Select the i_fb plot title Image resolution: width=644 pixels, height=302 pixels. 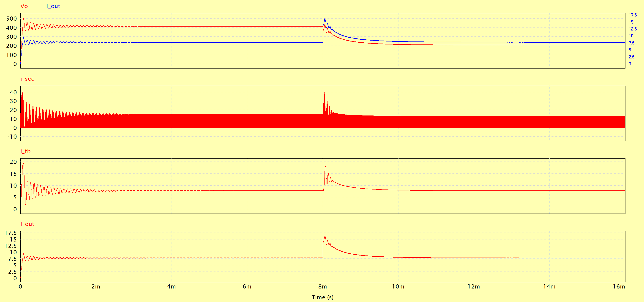(25, 151)
